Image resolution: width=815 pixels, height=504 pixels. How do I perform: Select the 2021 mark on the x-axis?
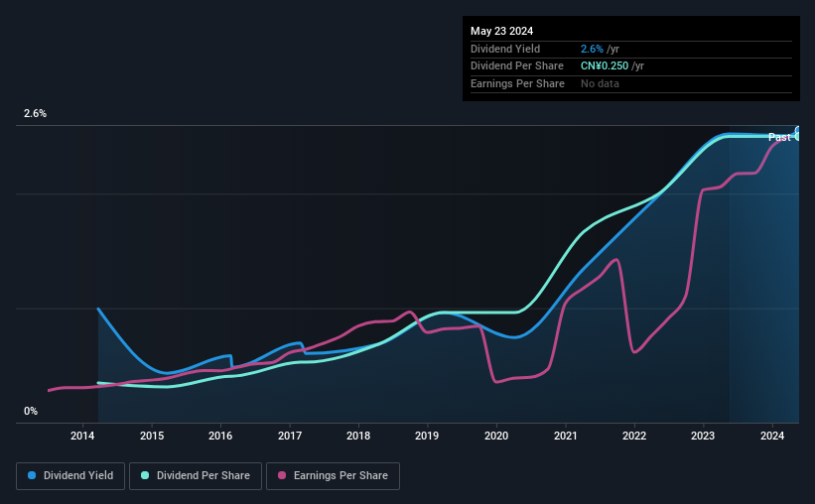(566, 436)
